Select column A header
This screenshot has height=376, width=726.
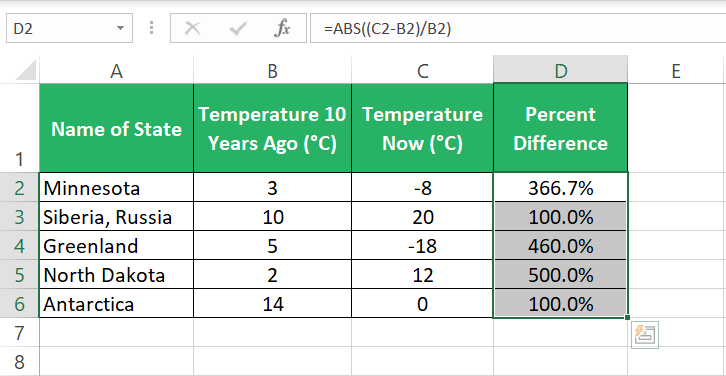[116, 71]
